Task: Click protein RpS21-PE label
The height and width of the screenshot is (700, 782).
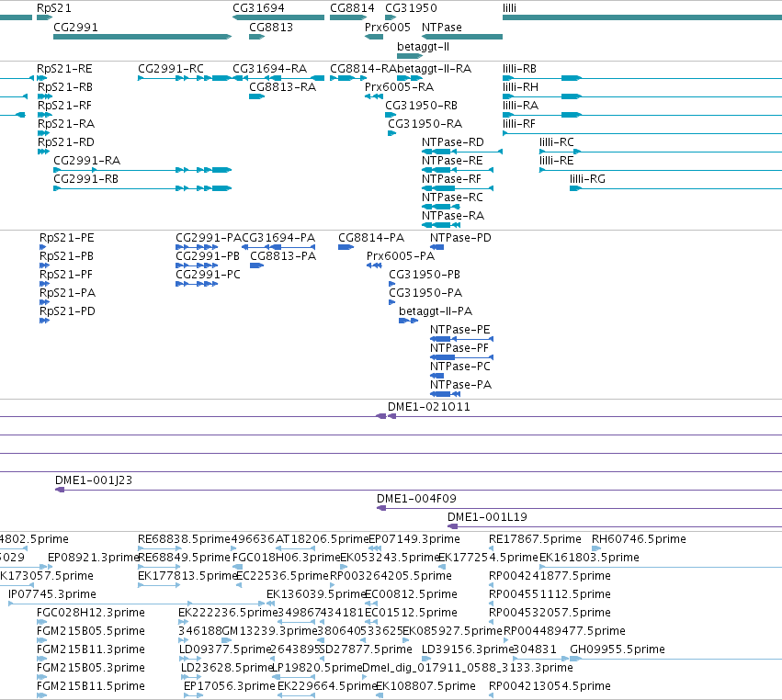Action: coord(67,238)
